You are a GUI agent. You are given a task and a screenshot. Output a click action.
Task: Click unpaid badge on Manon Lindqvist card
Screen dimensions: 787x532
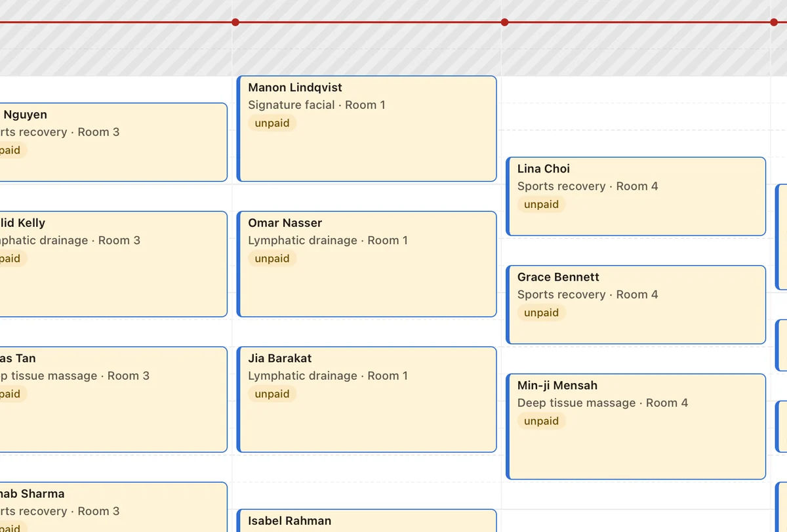pyautogui.click(x=272, y=123)
